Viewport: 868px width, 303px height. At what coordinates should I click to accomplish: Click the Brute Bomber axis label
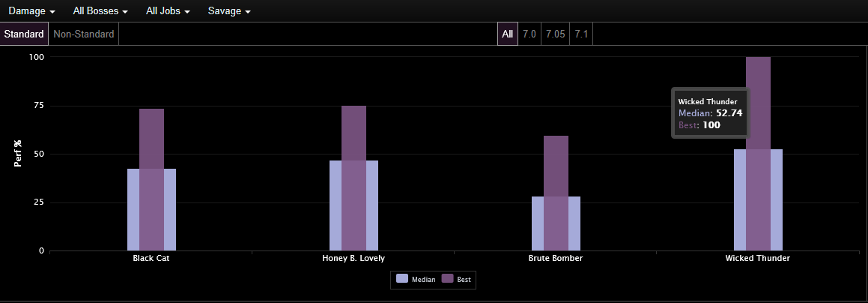pos(556,259)
